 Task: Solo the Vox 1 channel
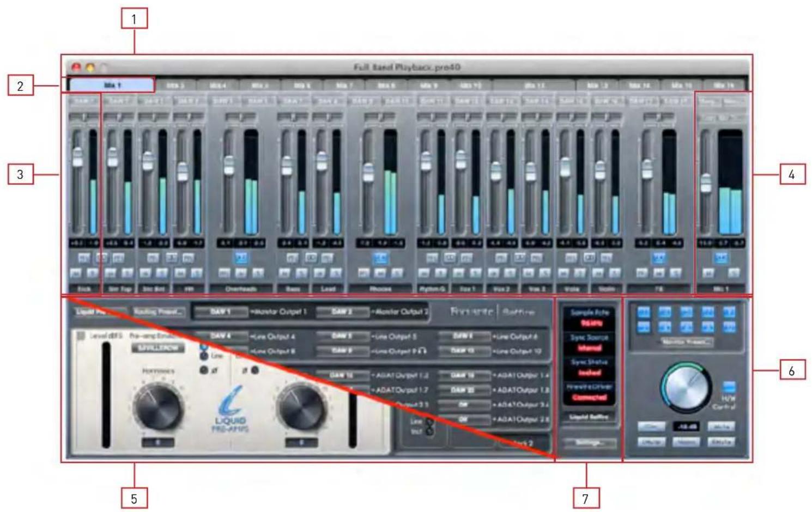point(475,273)
